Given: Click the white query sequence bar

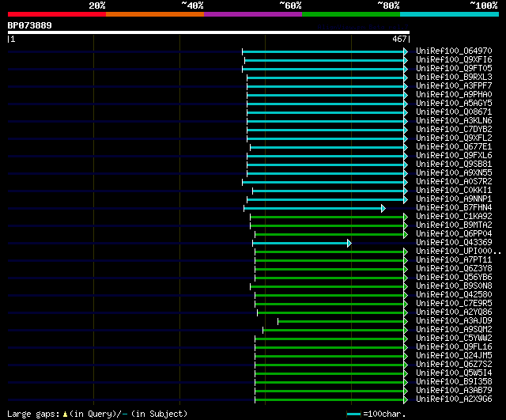Looking at the screenshot, I should click(x=209, y=32).
